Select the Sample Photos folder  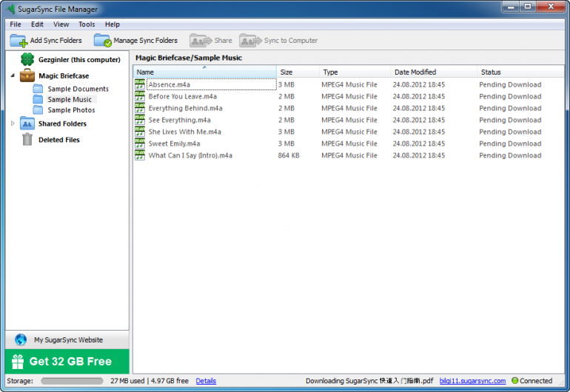[x=71, y=110]
